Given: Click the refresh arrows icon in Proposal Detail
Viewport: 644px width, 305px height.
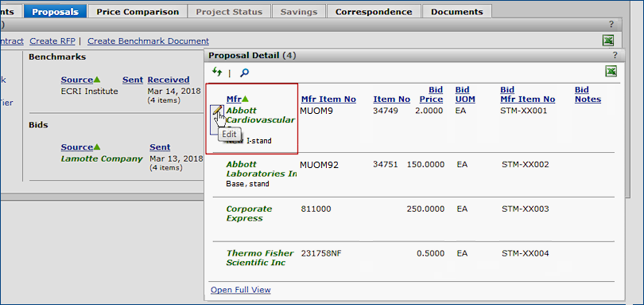Looking at the screenshot, I should (x=217, y=72).
